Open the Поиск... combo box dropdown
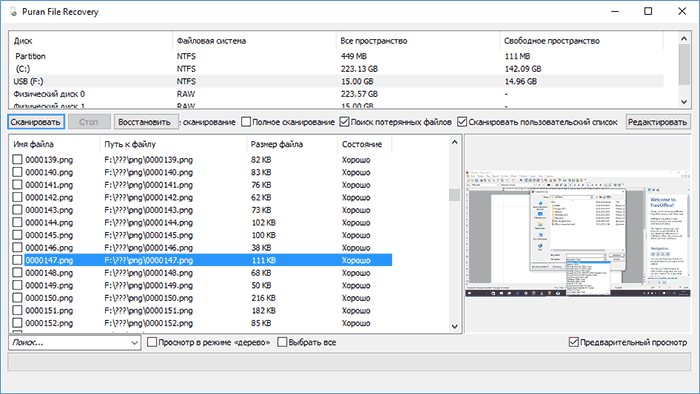 click(x=134, y=343)
